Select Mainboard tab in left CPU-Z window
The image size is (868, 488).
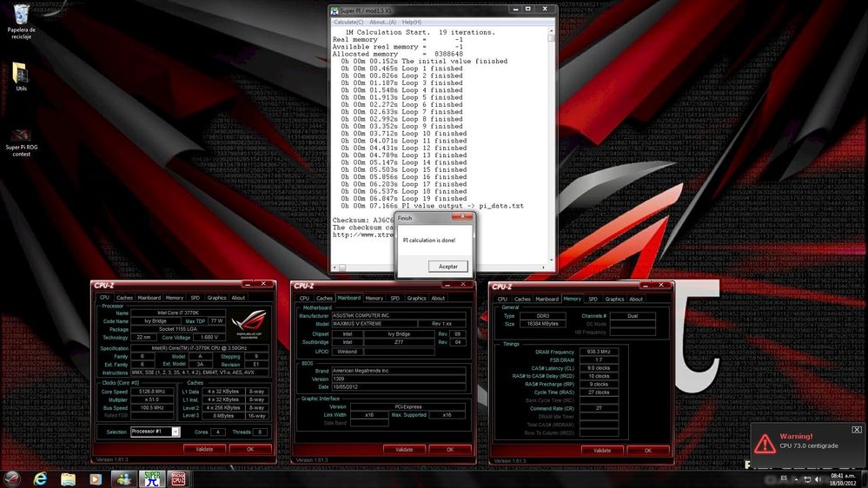coord(149,298)
